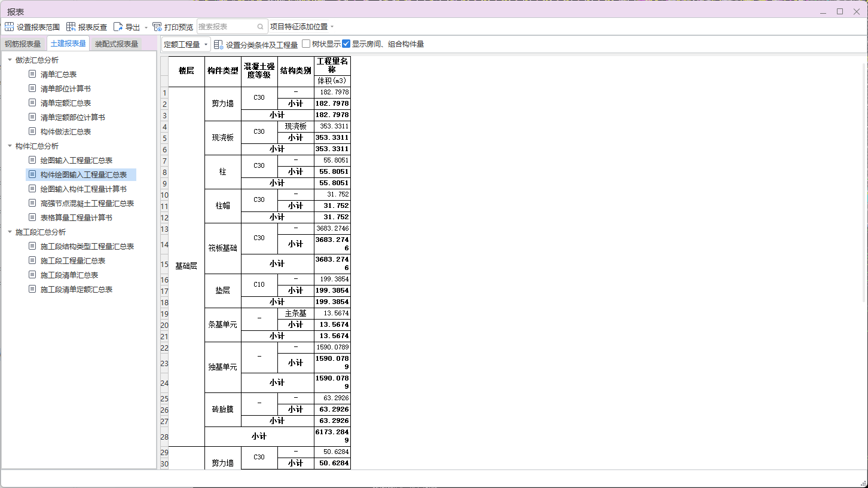Click 打印预览 button label

pos(179,27)
